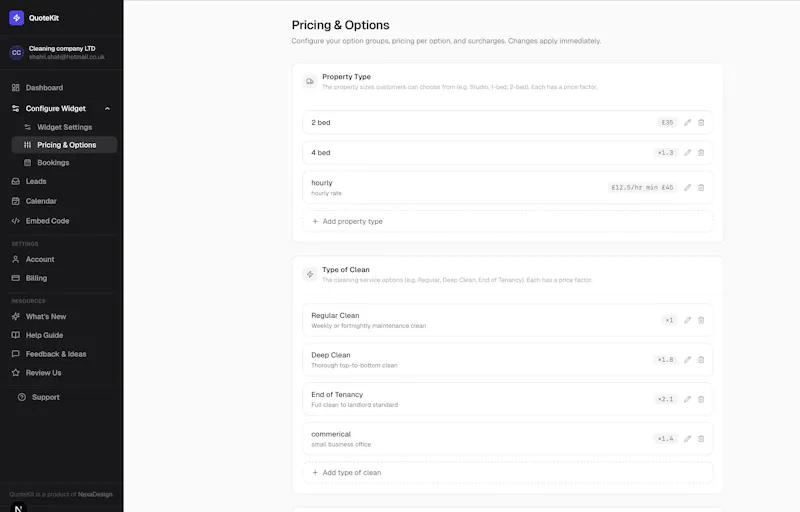Edit the Regular Clean option

[x=687, y=320]
